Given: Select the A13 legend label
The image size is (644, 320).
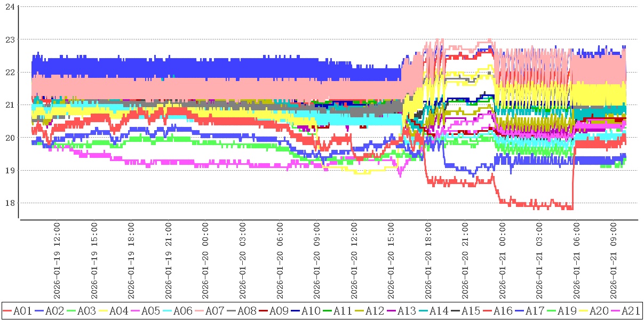Looking at the screenshot, I should click(407, 310).
